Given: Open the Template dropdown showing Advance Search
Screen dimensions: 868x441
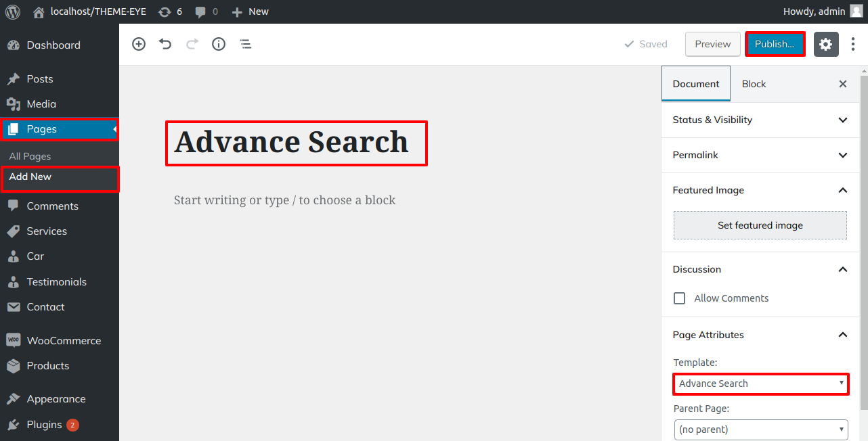Looking at the screenshot, I should coord(761,384).
